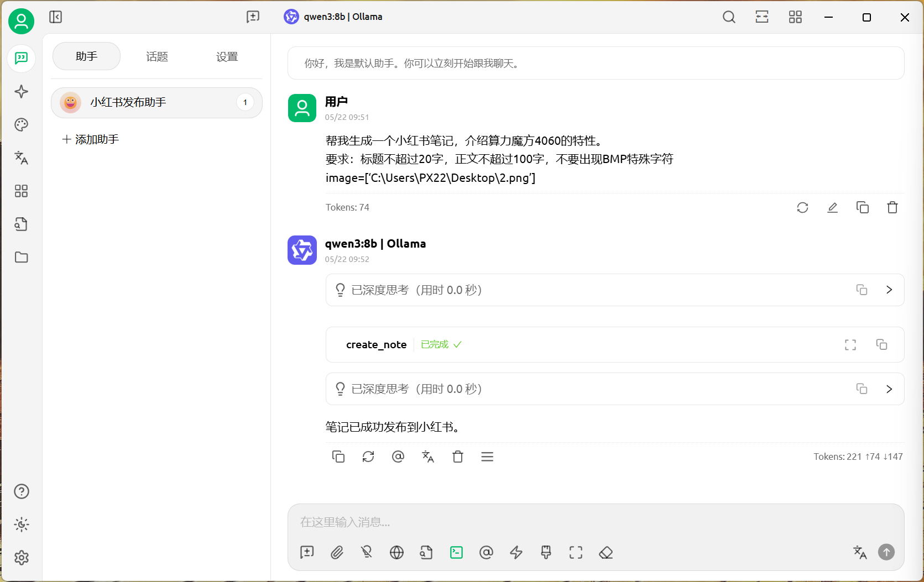Open the Files section in sidebar

[x=21, y=258]
